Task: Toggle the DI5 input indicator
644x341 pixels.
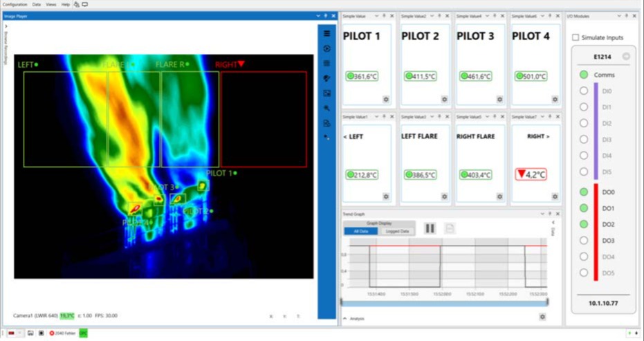Action: point(584,172)
